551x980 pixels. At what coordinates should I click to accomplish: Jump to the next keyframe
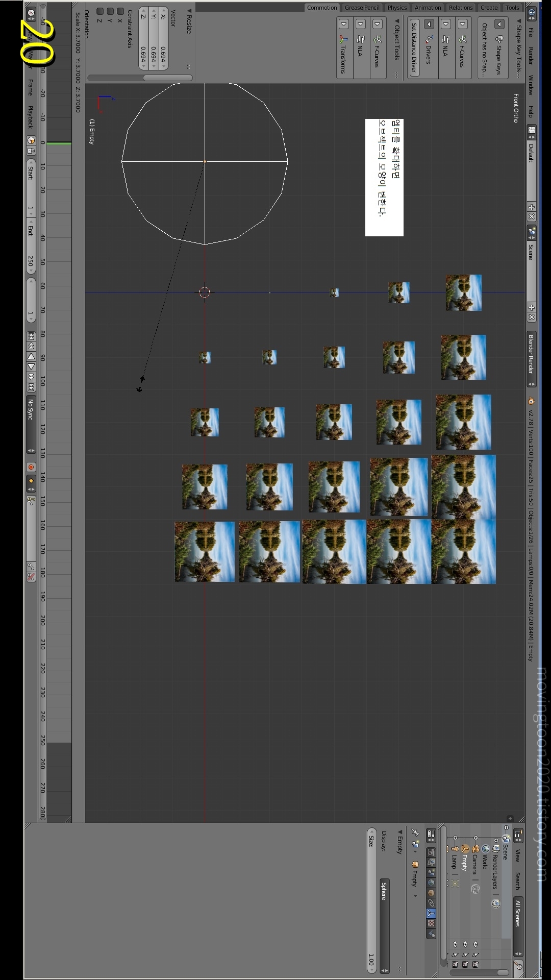(x=31, y=377)
